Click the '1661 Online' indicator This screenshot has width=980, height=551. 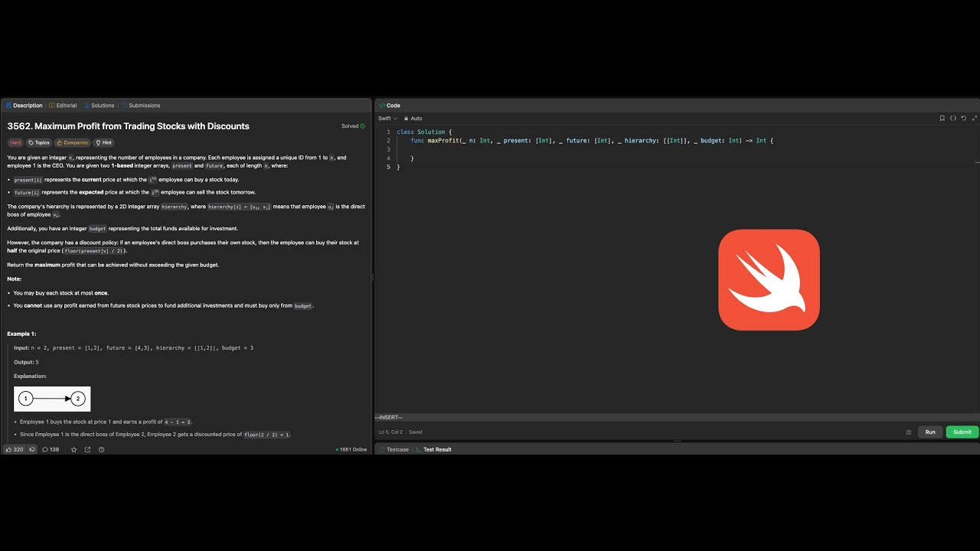point(351,449)
